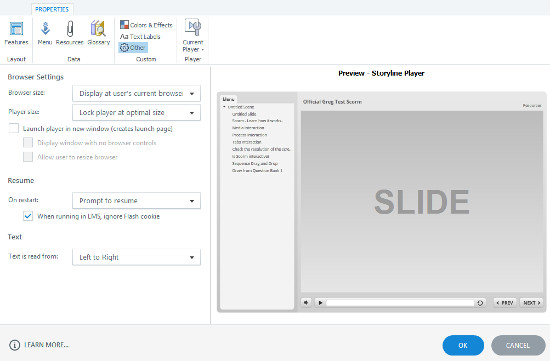Viewport: 550px width, 361px height.
Task: Select 'Process interaction' in preview menu
Action: [x=249, y=135]
